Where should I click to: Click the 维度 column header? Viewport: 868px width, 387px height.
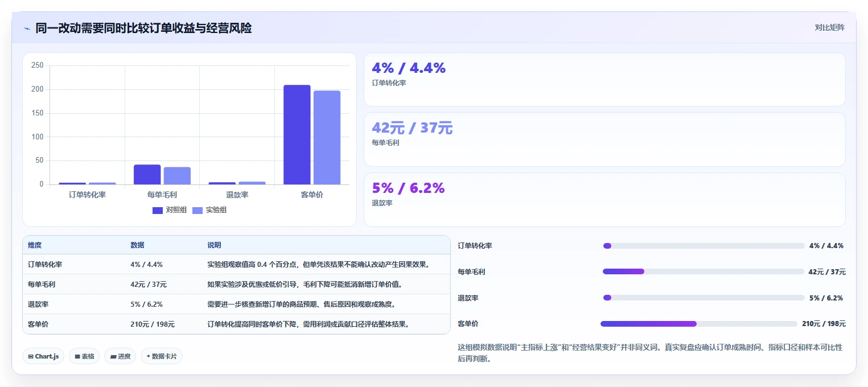point(35,245)
